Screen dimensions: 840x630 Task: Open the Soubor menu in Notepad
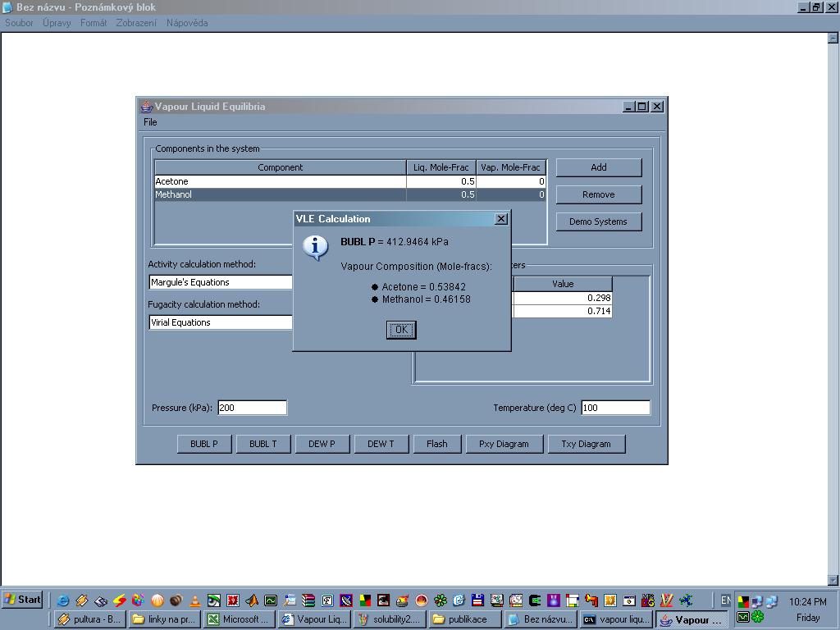tap(20, 22)
